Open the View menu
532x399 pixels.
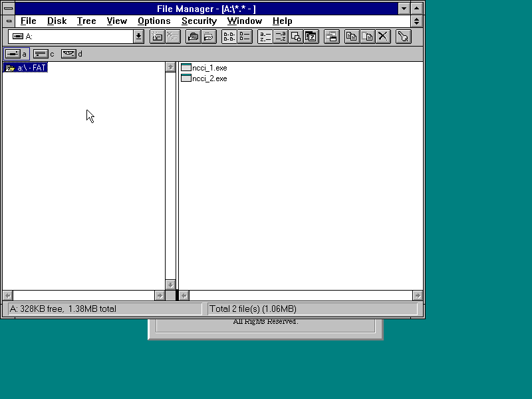click(x=117, y=21)
